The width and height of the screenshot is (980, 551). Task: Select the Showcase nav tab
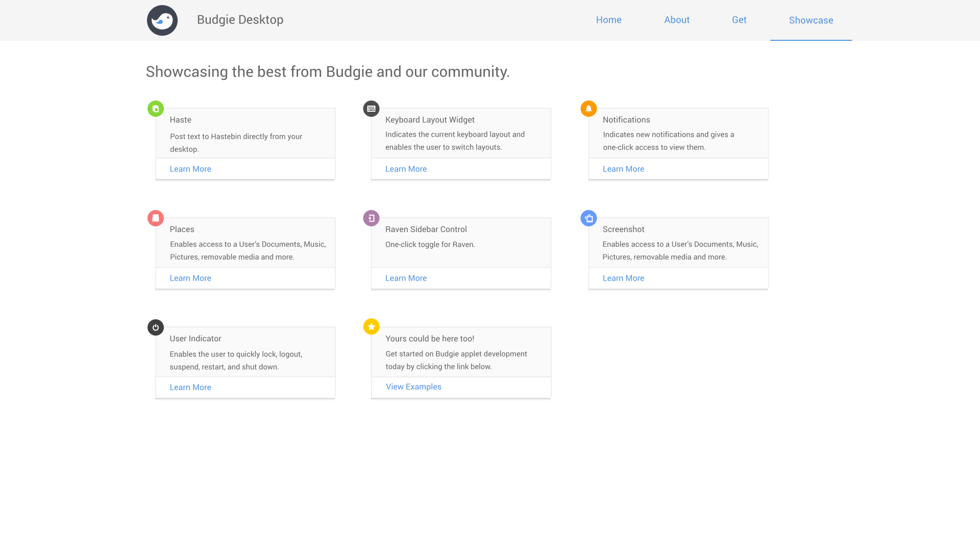[x=811, y=20]
